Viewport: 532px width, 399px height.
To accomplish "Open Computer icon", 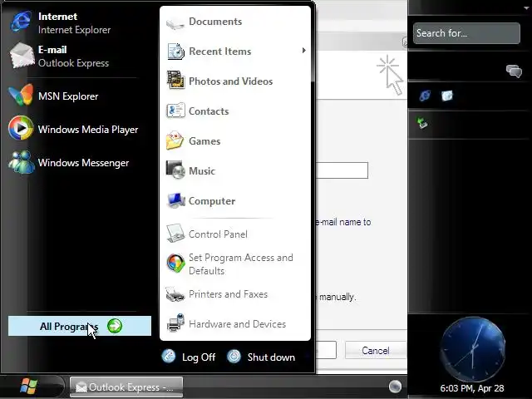I will [x=175, y=200].
